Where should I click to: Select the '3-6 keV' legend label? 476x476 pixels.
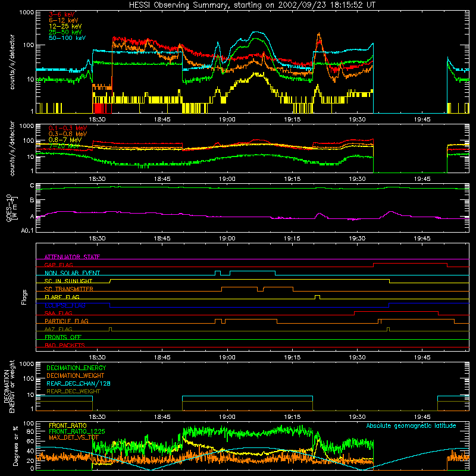(62, 14)
